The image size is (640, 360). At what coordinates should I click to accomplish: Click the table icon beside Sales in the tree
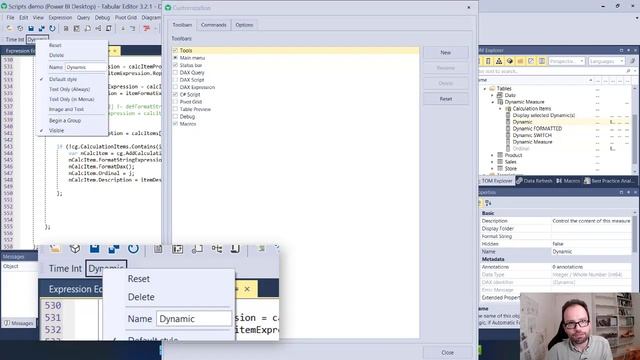(500, 162)
